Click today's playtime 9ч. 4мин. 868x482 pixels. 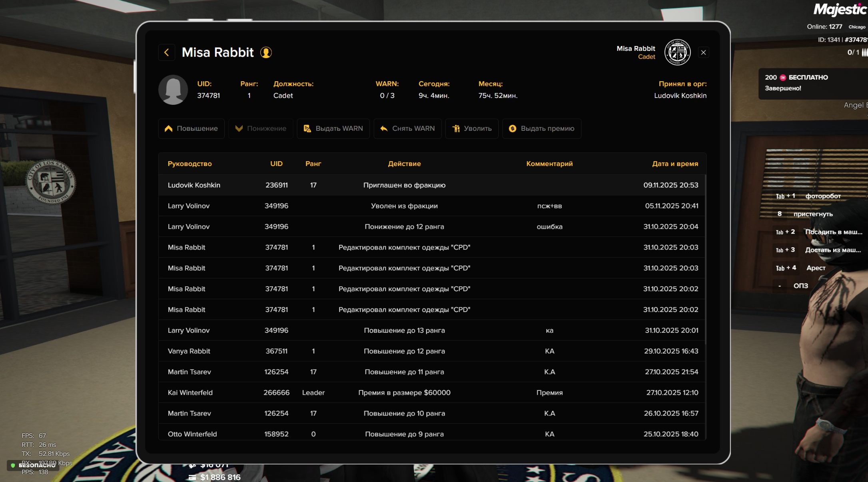[x=434, y=96]
